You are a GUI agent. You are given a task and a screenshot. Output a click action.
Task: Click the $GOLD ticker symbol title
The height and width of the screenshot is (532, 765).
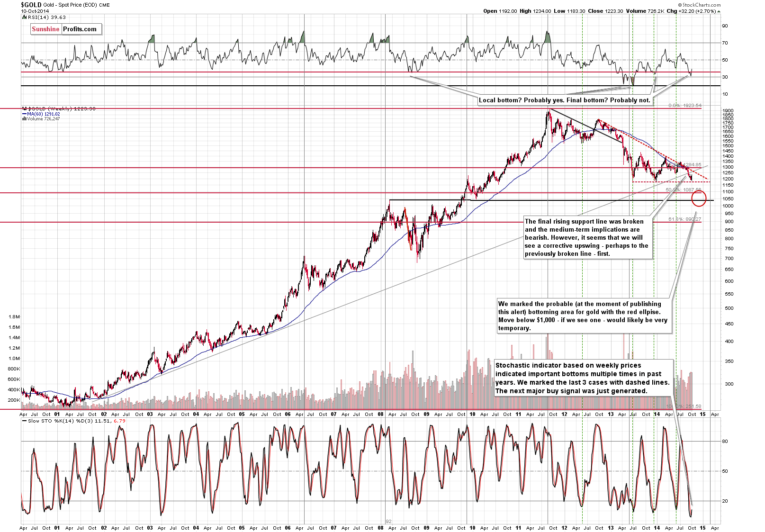click(x=31, y=5)
